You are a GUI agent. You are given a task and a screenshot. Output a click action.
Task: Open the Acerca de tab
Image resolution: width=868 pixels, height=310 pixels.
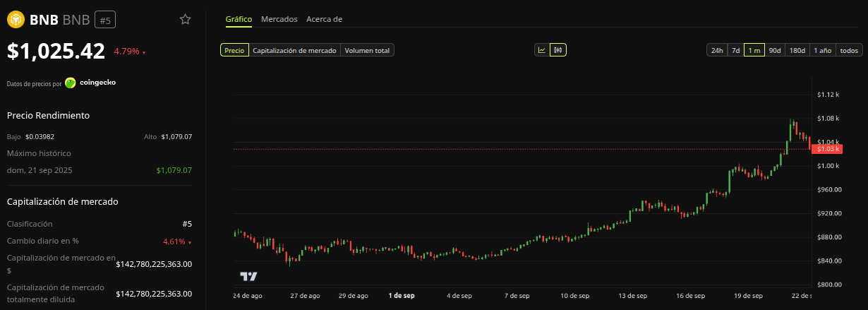325,19
